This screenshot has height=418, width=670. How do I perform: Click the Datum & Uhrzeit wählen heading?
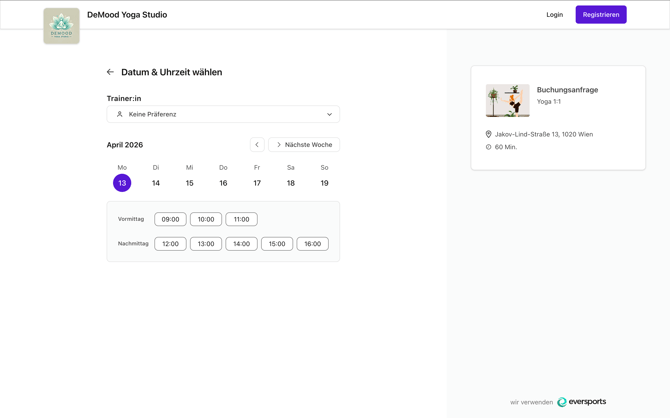[x=172, y=72]
